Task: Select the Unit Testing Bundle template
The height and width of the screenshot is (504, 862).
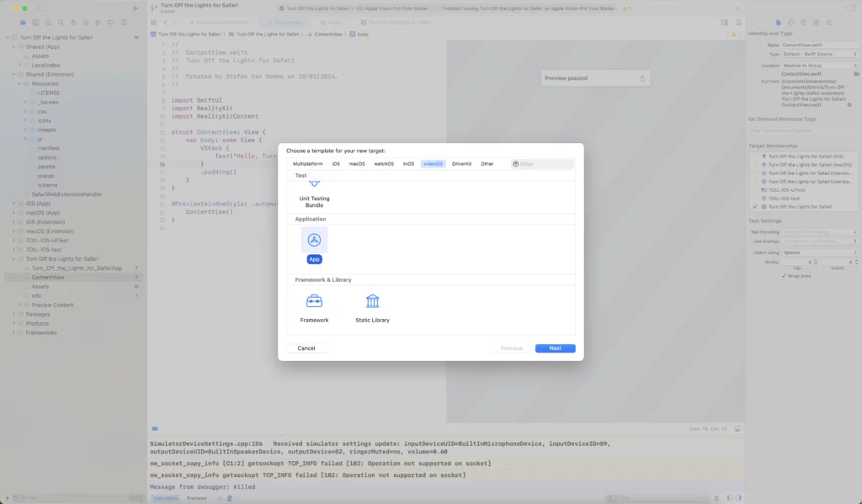Action: 314,195
